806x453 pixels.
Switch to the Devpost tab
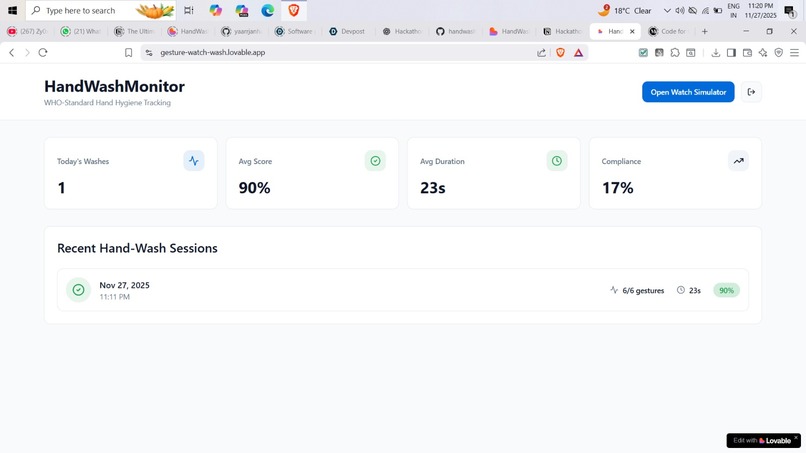click(347, 31)
